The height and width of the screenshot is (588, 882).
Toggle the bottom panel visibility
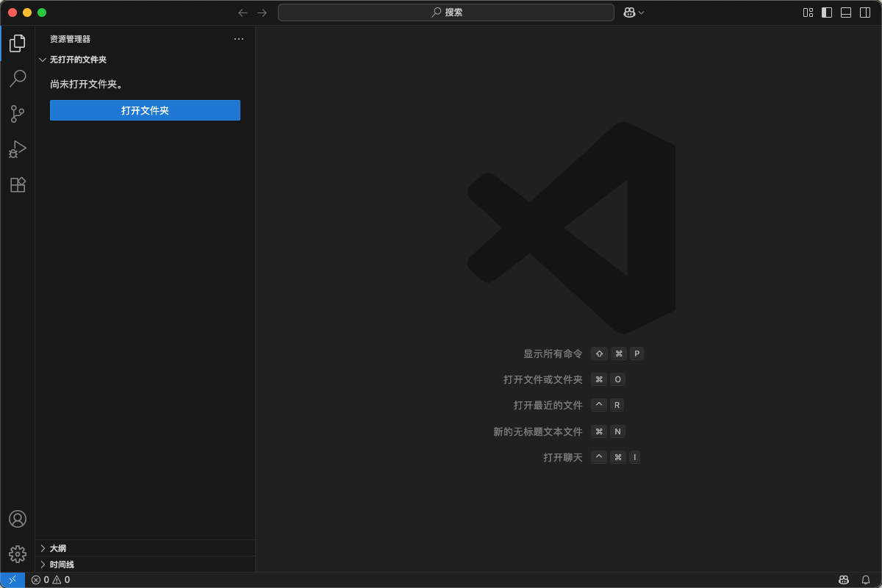846,12
